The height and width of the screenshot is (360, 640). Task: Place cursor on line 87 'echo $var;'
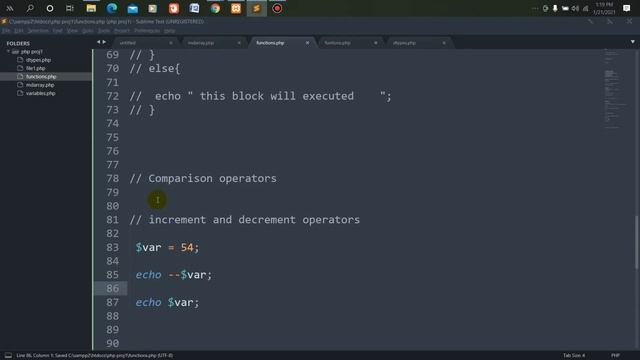pos(167,302)
